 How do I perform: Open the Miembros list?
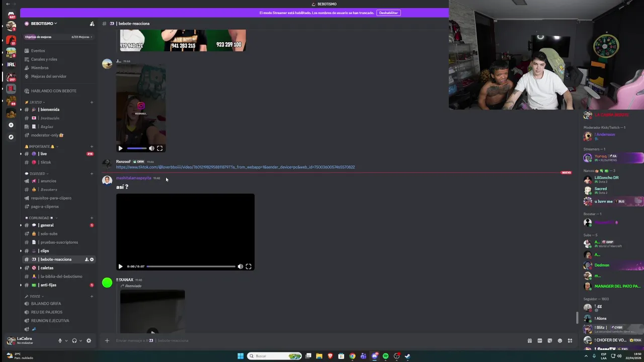(40, 68)
